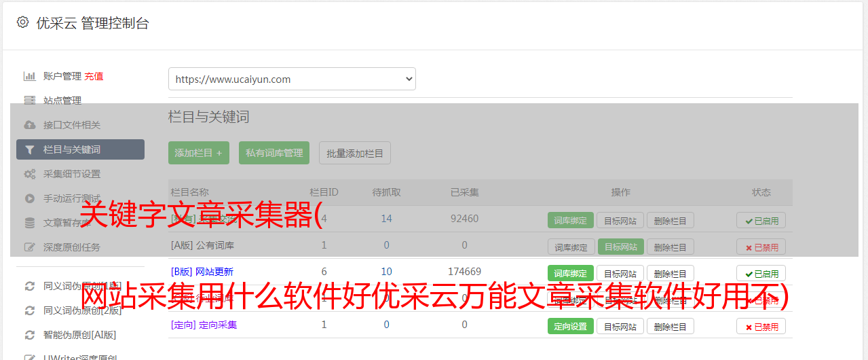This screenshot has height=360, width=868.
Task: Click 删除栏目 in the 定向采集 row
Action: pyautogui.click(x=671, y=326)
